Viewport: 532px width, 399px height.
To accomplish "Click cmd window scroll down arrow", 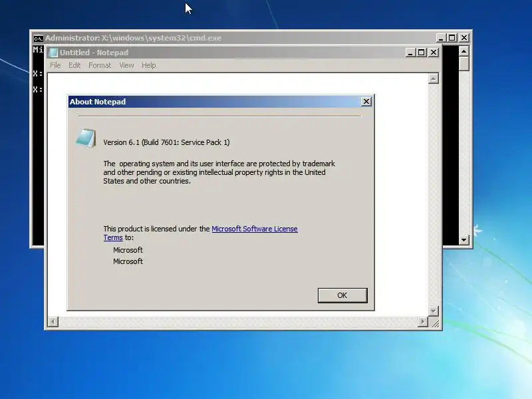I will [464, 240].
